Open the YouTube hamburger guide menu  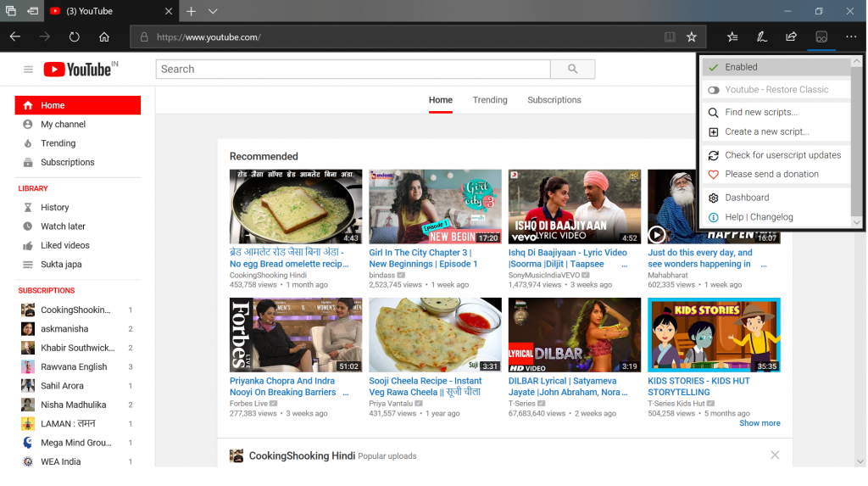tap(28, 70)
